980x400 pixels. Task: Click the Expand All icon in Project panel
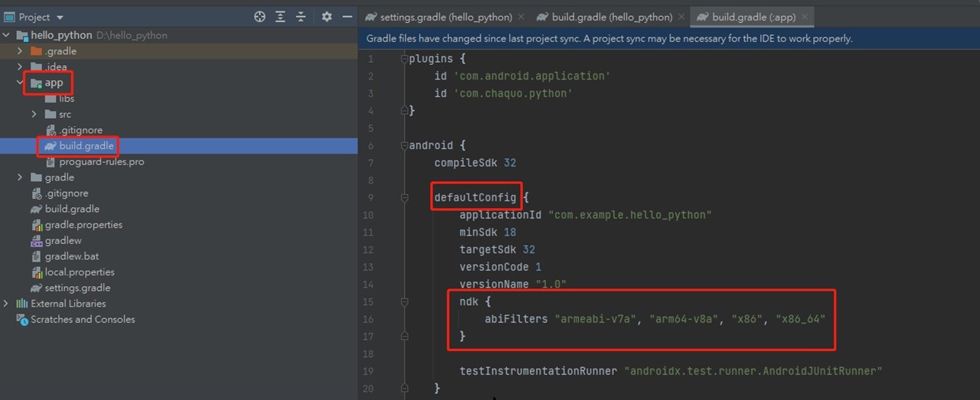click(x=280, y=16)
